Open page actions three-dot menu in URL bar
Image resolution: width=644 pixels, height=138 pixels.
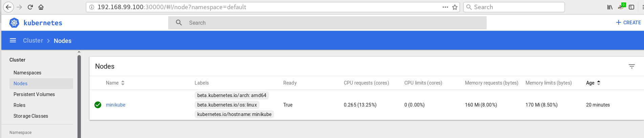(x=445, y=7)
